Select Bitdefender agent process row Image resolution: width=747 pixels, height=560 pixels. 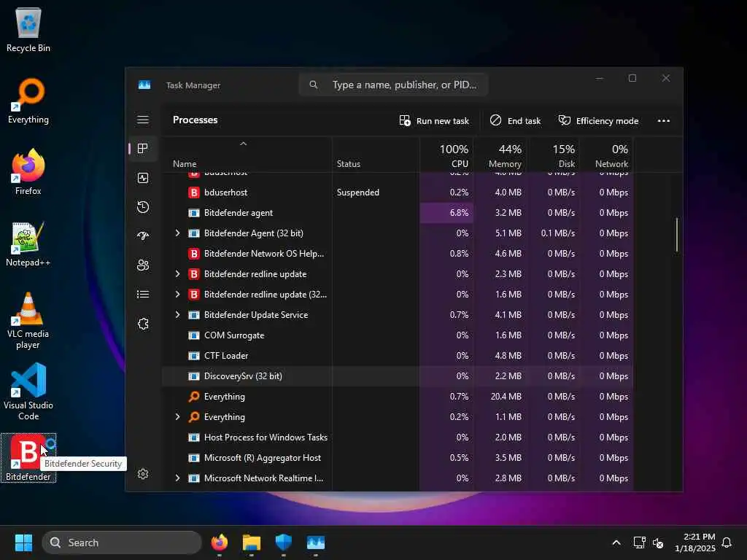(x=398, y=213)
